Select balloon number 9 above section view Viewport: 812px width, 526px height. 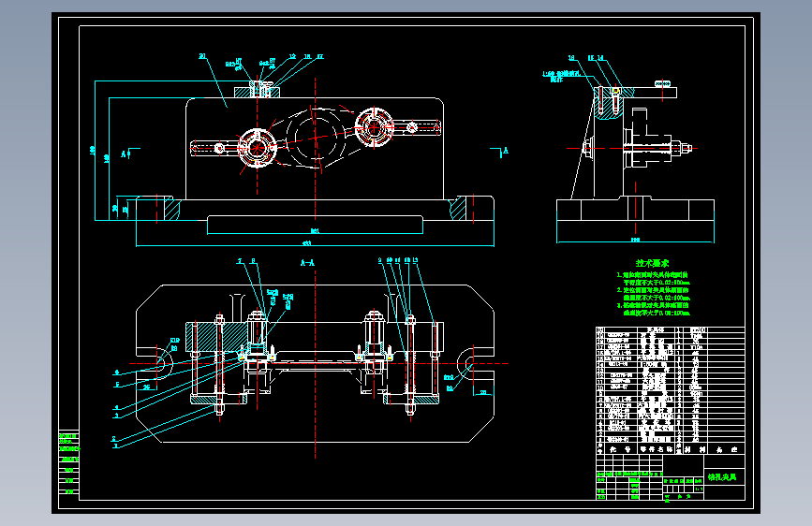tap(379, 260)
